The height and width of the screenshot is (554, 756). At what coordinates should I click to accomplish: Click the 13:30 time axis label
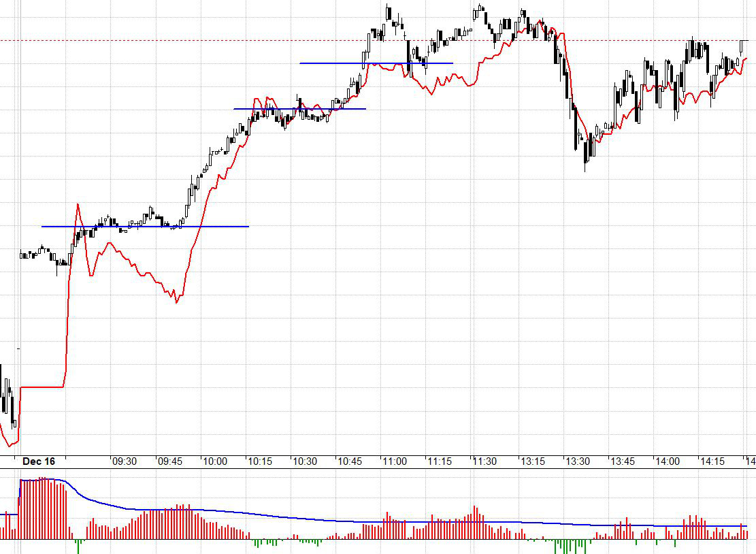point(578,461)
